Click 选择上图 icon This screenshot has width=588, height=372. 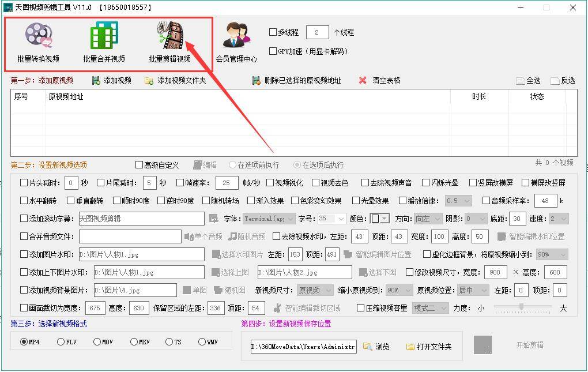(x=216, y=272)
